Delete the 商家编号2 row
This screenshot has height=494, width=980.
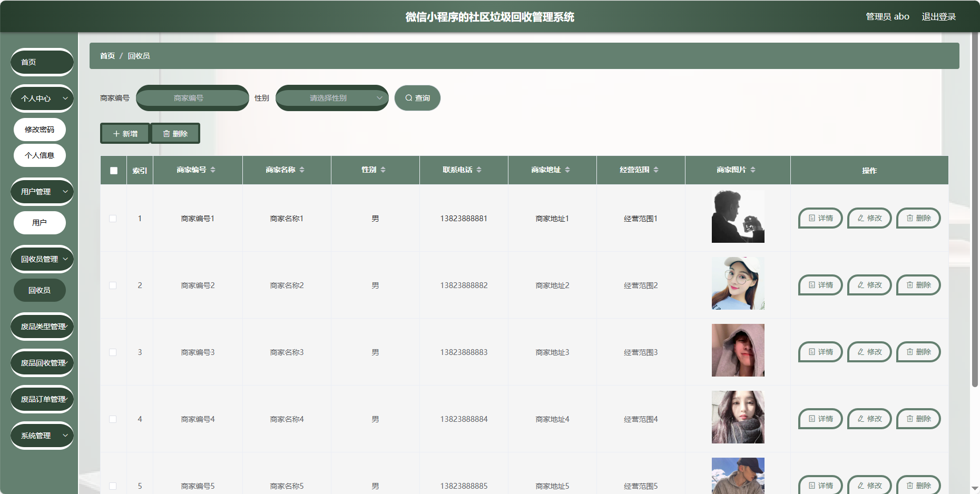point(918,285)
